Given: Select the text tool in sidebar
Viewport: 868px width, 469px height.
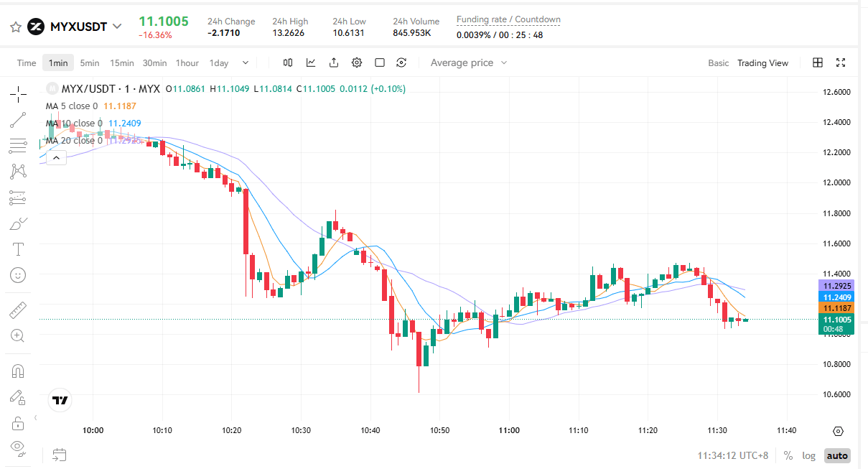Looking at the screenshot, I should click(18, 249).
